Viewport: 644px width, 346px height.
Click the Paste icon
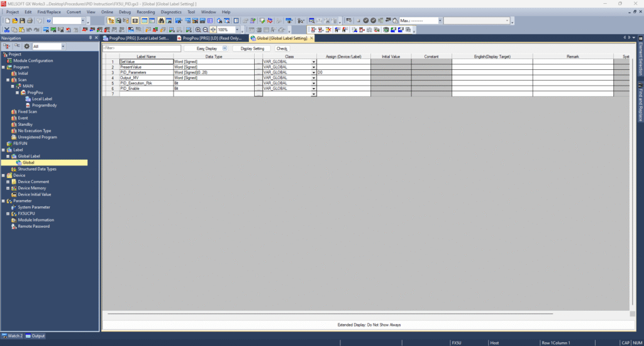(22, 30)
